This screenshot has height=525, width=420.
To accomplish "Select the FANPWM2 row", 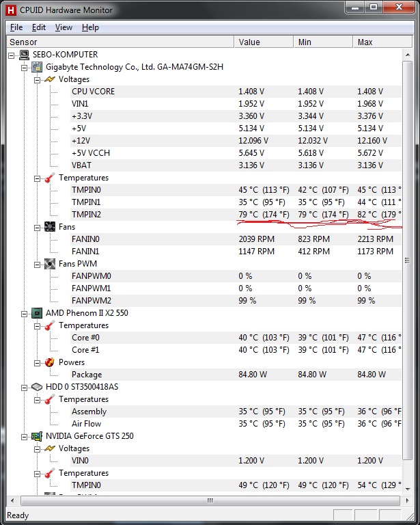I will [236, 301].
